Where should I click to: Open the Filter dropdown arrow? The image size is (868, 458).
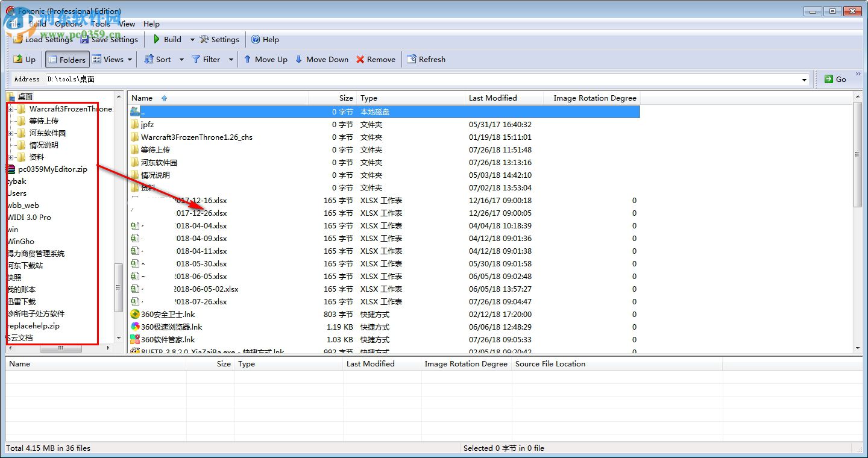pos(230,60)
